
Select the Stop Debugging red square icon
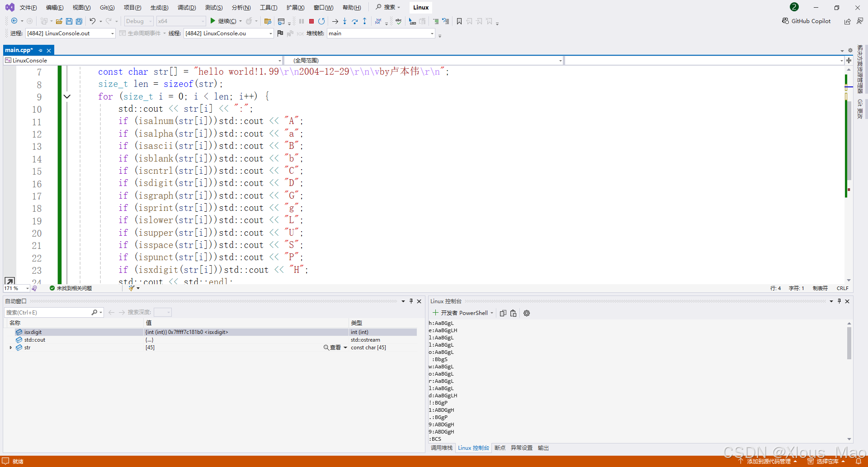pos(311,21)
